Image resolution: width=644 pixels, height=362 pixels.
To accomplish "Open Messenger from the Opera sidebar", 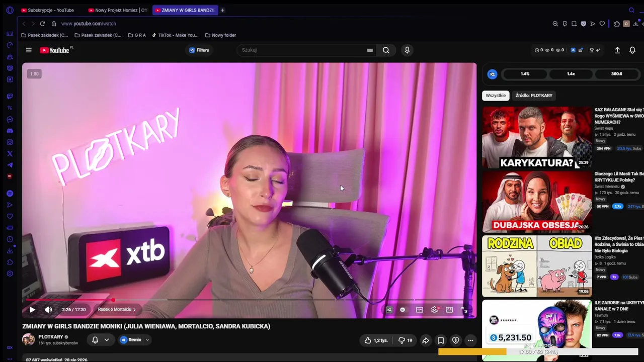I will click(10, 119).
